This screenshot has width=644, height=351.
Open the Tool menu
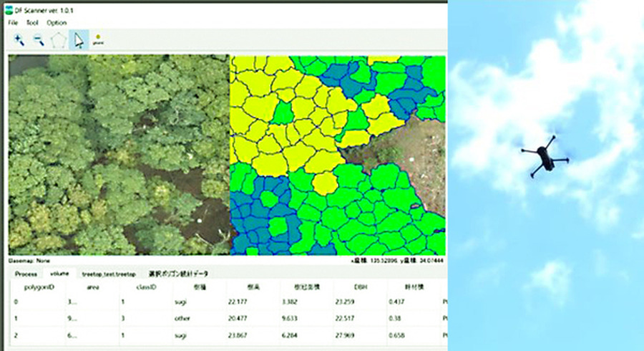pyautogui.click(x=32, y=23)
